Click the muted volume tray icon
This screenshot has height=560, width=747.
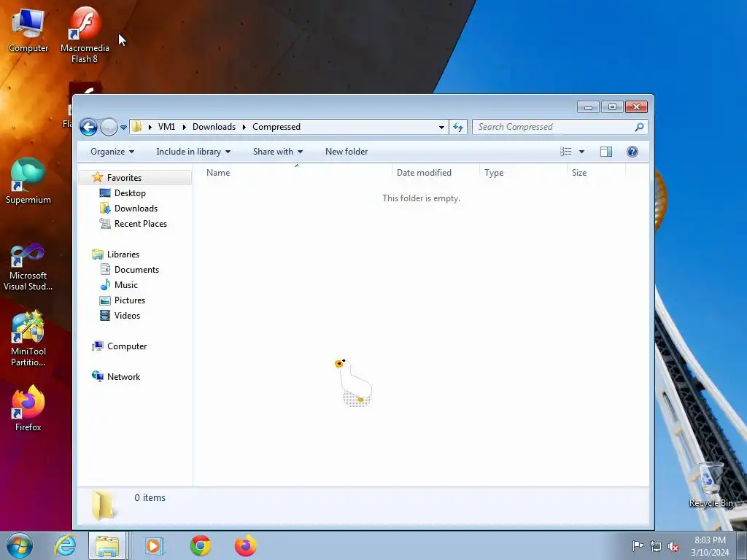[x=673, y=546]
